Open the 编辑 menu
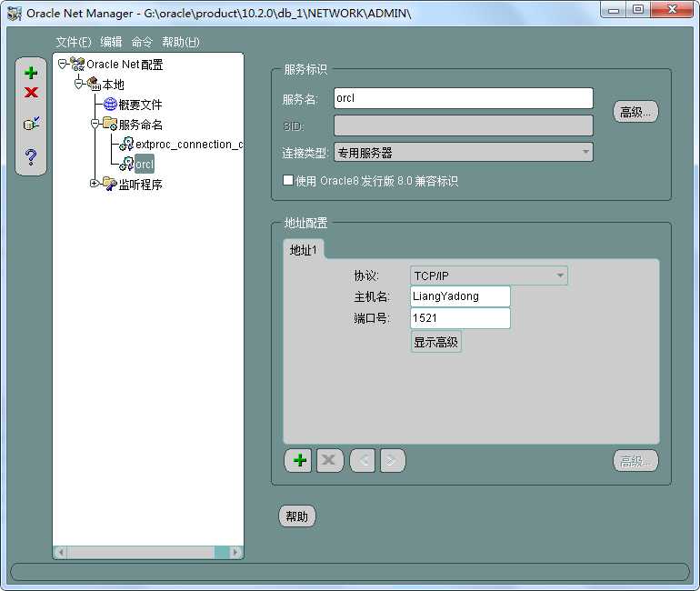This screenshot has height=591, width=700. pyautogui.click(x=111, y=42)
